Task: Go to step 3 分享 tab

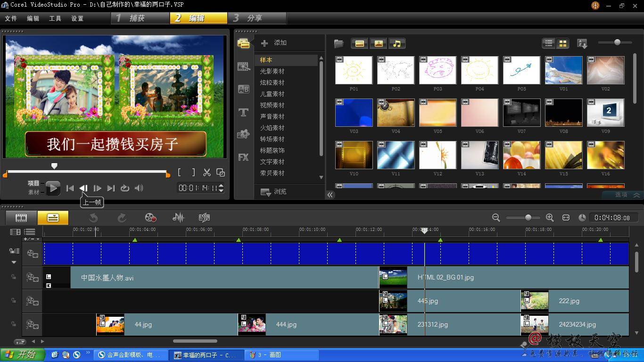Action: (x=257, y=18)
